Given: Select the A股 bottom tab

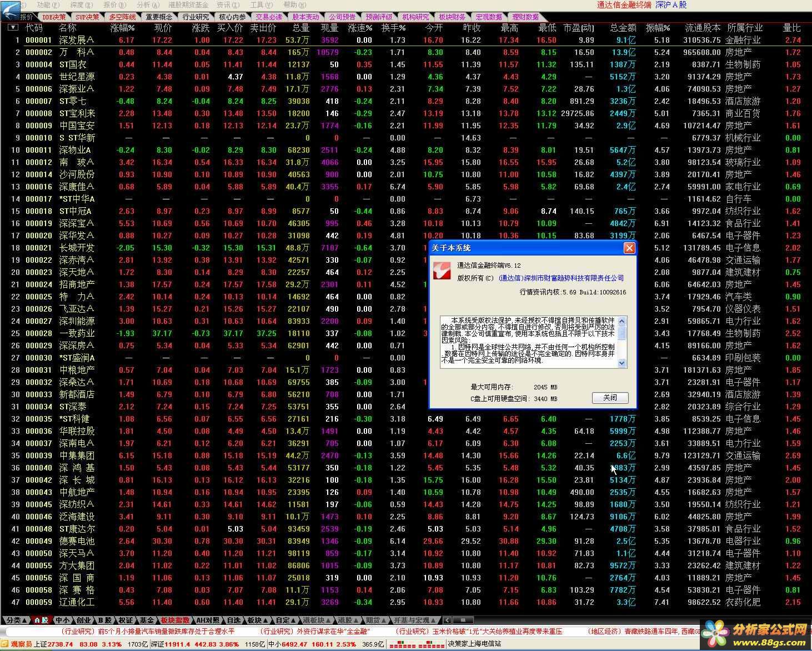Looking at the screenshot, I should (41, 620).
